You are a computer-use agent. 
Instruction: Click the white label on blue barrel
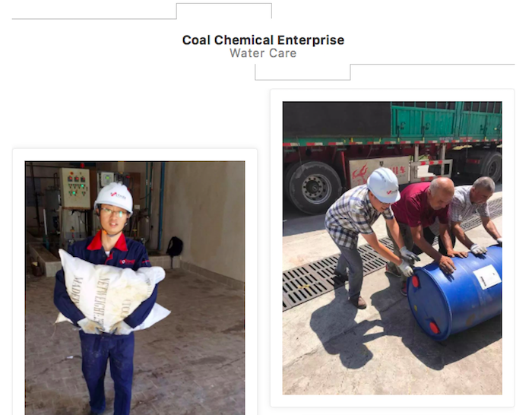[x=487, y=277]
